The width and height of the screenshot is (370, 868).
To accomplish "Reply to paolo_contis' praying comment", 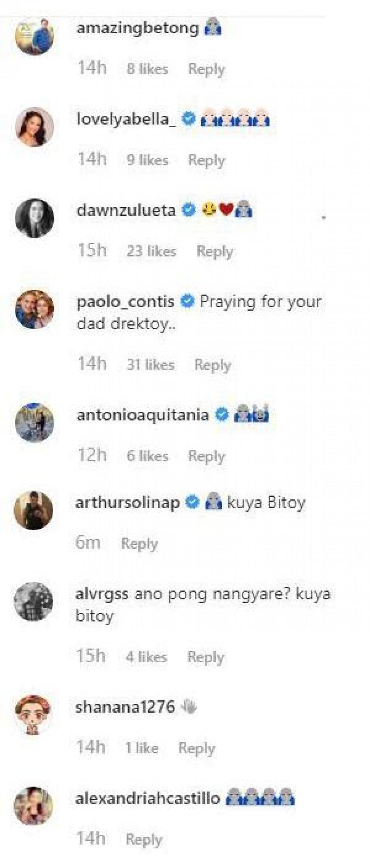I will (213, 365).
